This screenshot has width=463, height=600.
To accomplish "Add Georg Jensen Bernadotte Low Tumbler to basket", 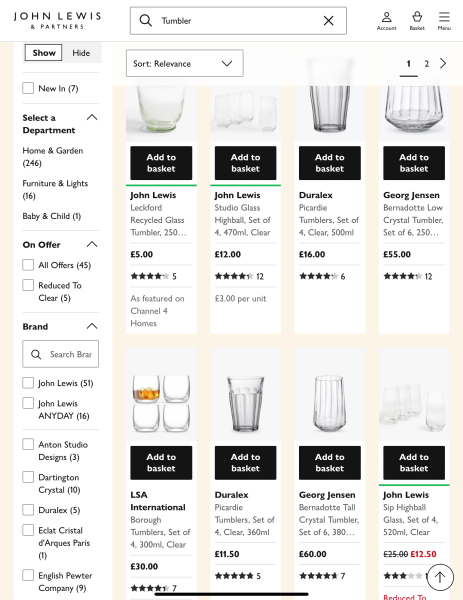I will [x=414, y=163].
